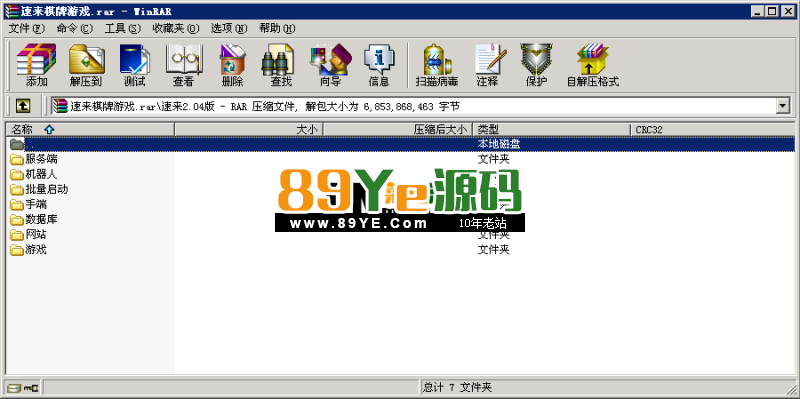Viewport: 800px width, 399px height.
Task: Click the 保护 (Protect) shield icon
Action: (x=536, y=65)
